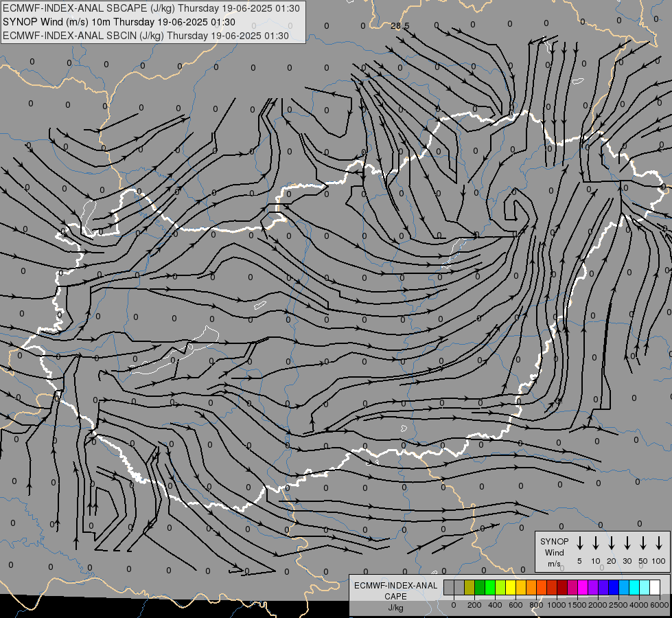Select the olive CAPE legend swatch

coord(470,587)
